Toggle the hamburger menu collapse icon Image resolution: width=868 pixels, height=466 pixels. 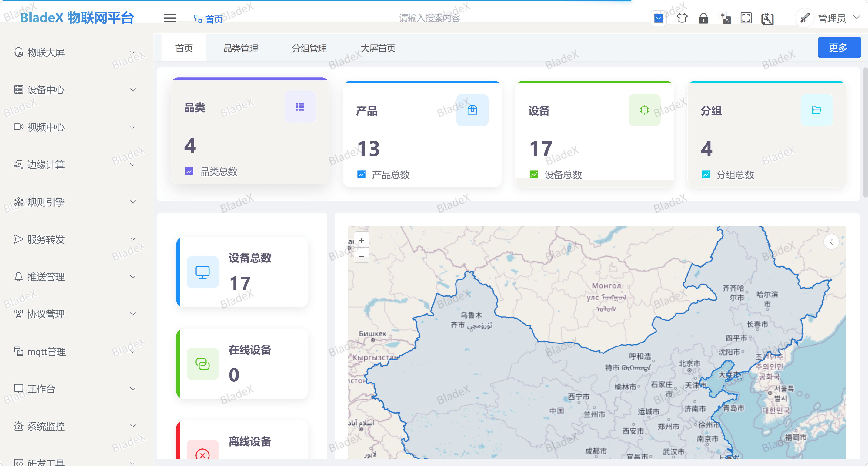tap(170, 18)
